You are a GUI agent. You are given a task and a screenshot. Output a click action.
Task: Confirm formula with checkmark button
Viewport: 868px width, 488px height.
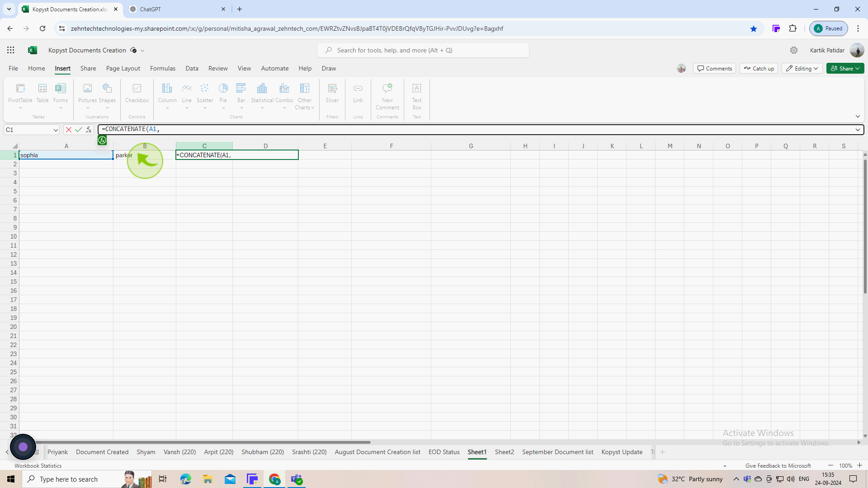click(79, 130)
